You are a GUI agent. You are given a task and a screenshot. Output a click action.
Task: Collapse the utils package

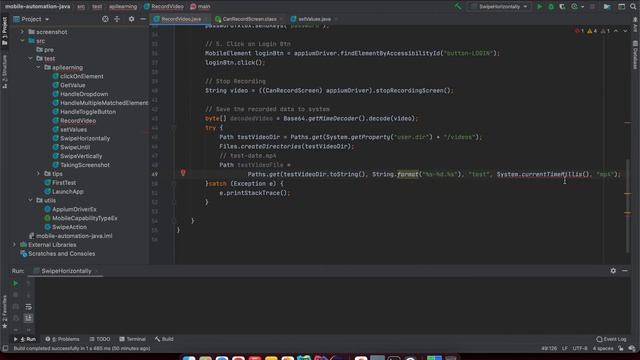pos(30,200)
